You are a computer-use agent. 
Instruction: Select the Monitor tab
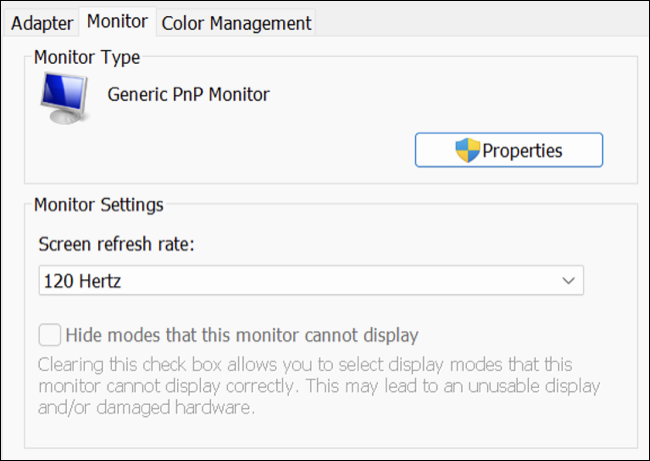click(x=117, y=21)
